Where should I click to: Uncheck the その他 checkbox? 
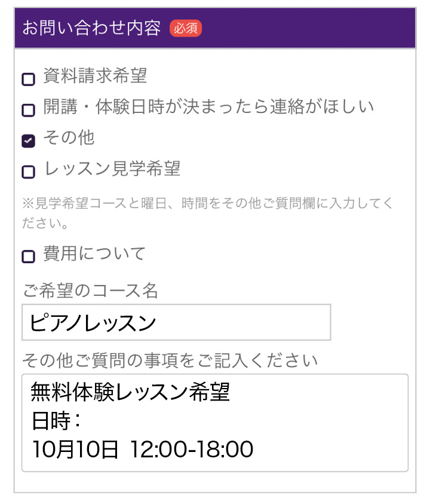28,140
